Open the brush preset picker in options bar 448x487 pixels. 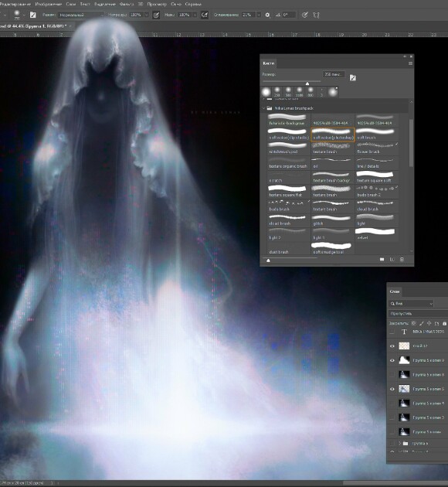[17, 15]
